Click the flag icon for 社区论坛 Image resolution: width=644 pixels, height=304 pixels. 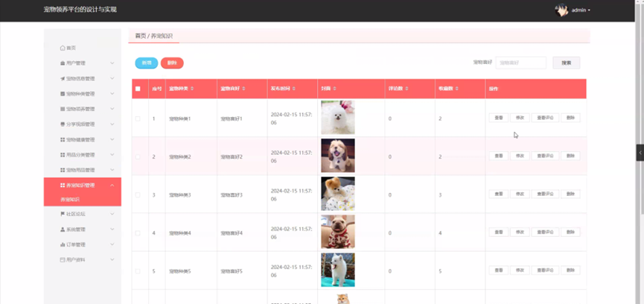click(x=63, y=214)
